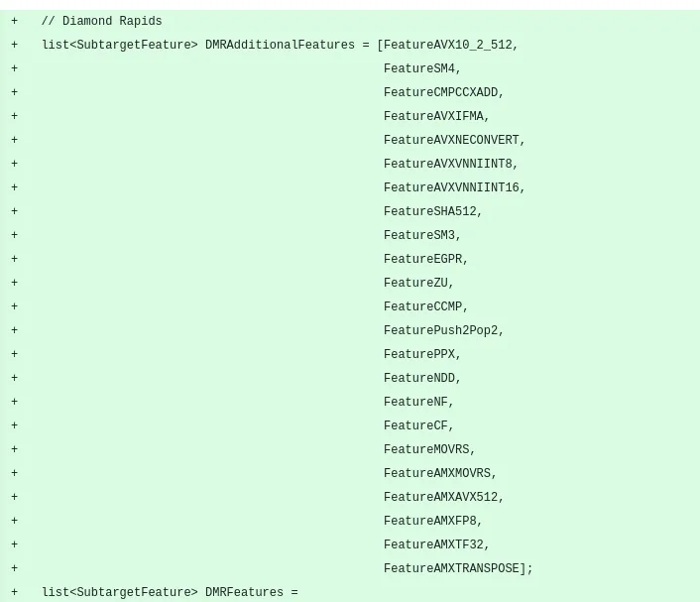Image resolution: width=700 pixels, height=602 pixels.
Task: Select the DMRAdditionalFeatures variable name
Action: point(280,45)
